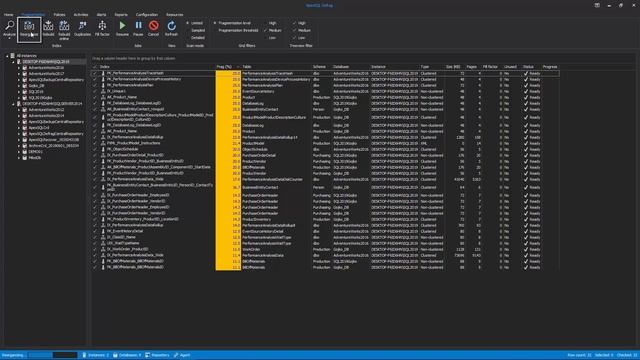
Task: Select the MilosDb database in tree
Action: click(35, 158)
